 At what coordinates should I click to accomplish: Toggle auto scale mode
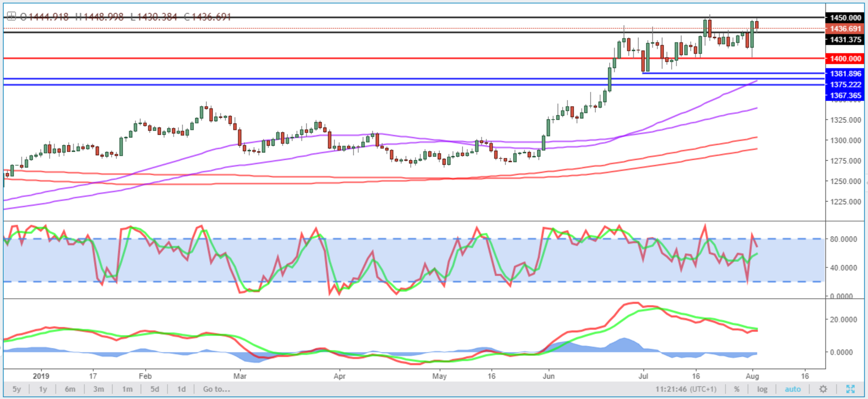pyautogui.click(x=793, y=389)
